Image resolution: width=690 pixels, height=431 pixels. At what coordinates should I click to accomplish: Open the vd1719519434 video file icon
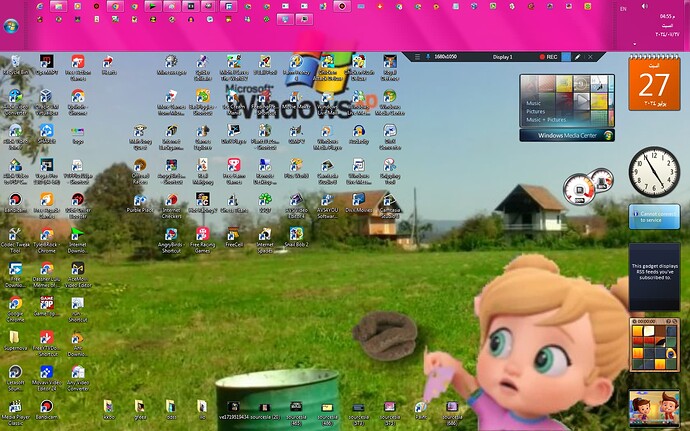coord(234,409)
